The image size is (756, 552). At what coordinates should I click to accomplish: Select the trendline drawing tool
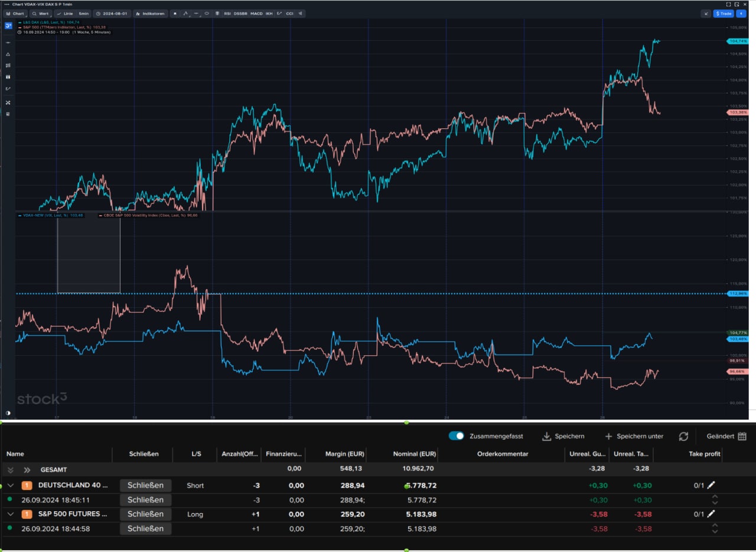click(185, 13)
